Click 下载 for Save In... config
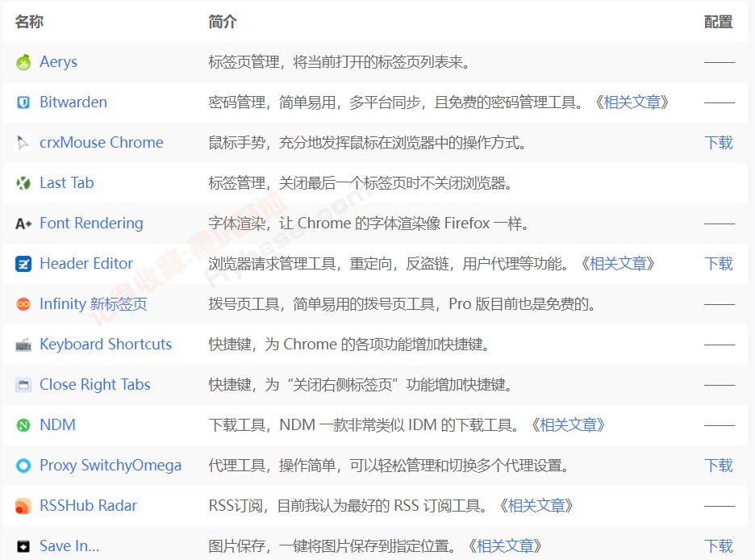Image resolution: width=755 pixels, height=560 pixels. tap(719, 546)
